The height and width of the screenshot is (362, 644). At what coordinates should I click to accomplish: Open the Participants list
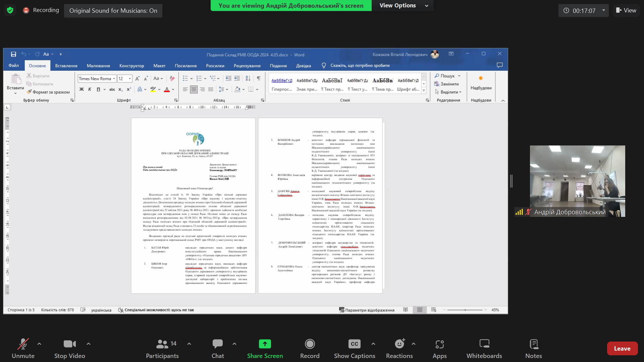[x=162, y=344]
